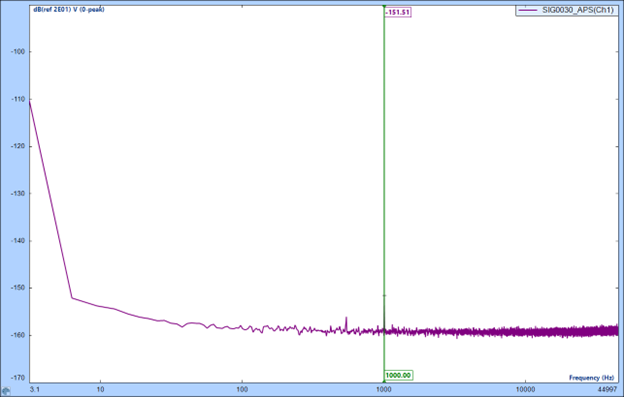Click the dB(ref 2E01) V (0-peak) axis label
The image size is (624, 397).
pos(69,9)
